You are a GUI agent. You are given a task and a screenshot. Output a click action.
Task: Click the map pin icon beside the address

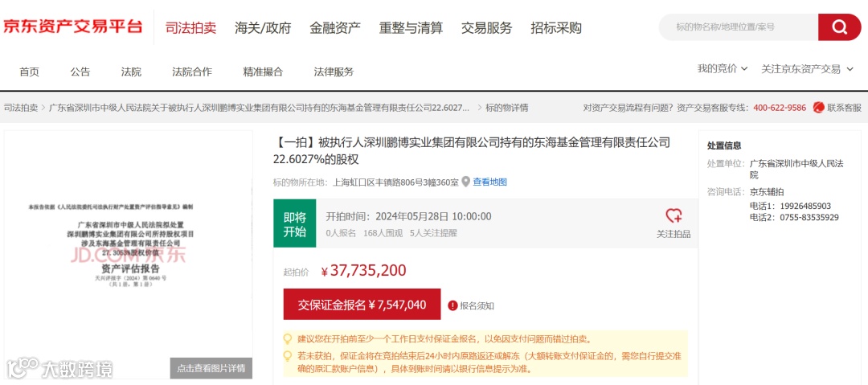tap(465, 182)
